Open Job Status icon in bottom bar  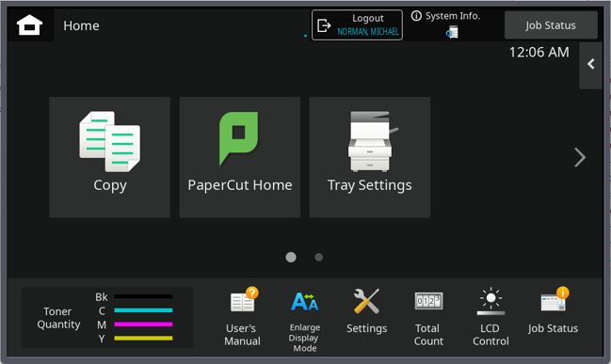point(553,310)
